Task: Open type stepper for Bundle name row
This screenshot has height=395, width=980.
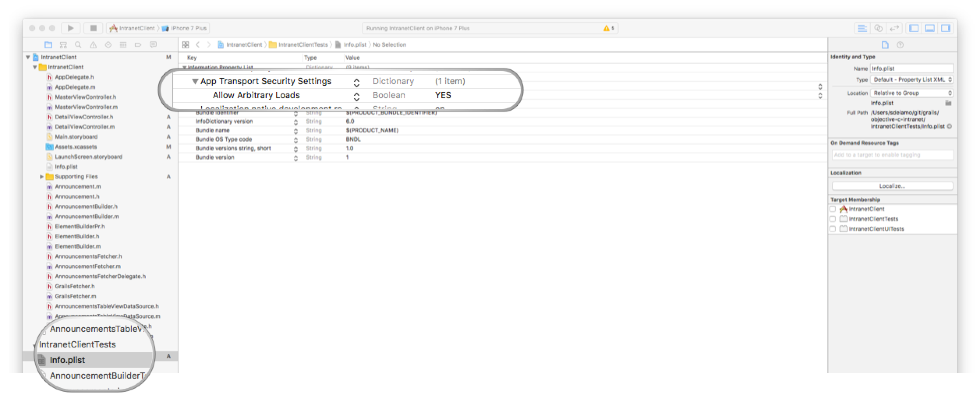Action: (x=296, y=131)
